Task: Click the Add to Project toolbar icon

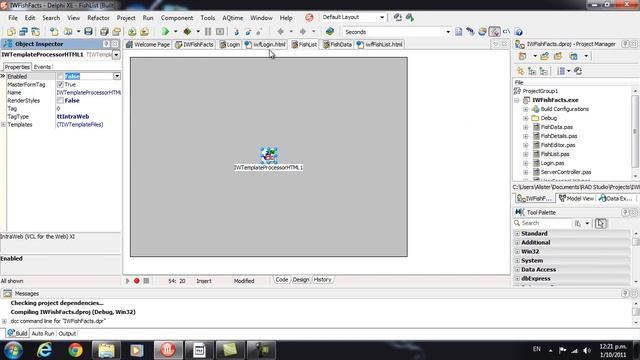Action: coord(132,31)
